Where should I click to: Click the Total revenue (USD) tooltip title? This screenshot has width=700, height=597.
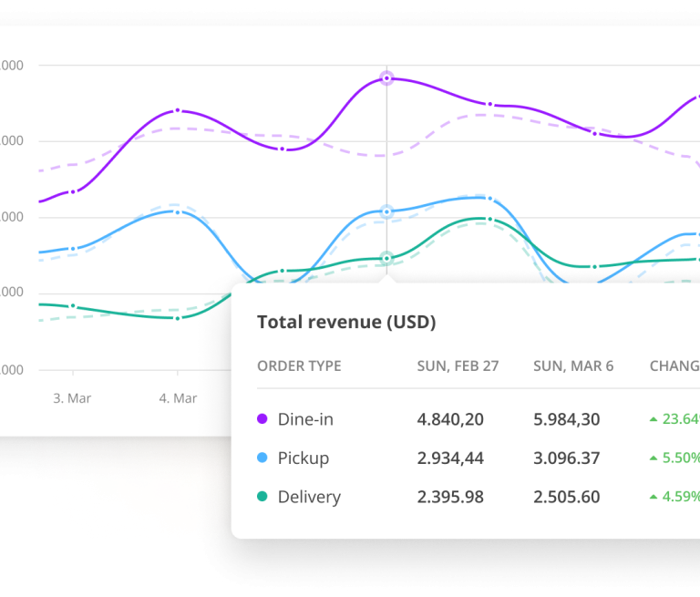346,322
